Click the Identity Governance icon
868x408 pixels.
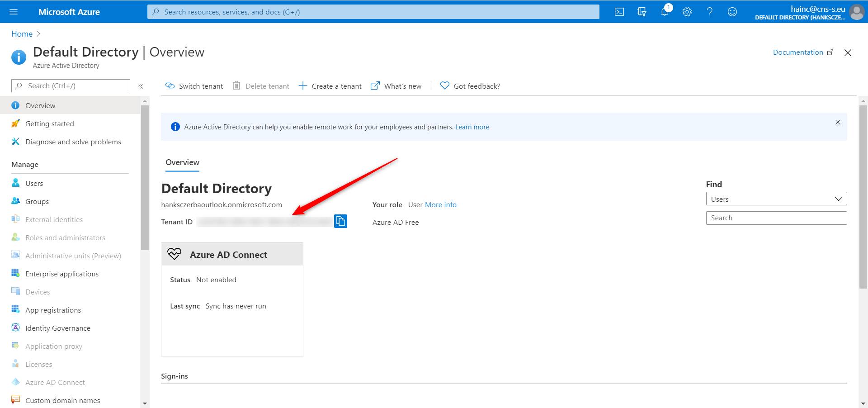pyautogui.click(x=15, y=327)
